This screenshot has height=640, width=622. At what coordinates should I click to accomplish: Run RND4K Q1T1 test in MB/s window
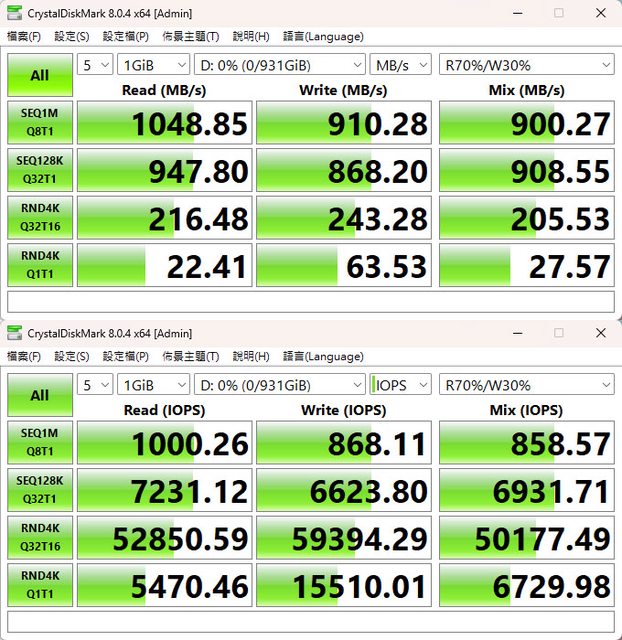pos(39,265)
